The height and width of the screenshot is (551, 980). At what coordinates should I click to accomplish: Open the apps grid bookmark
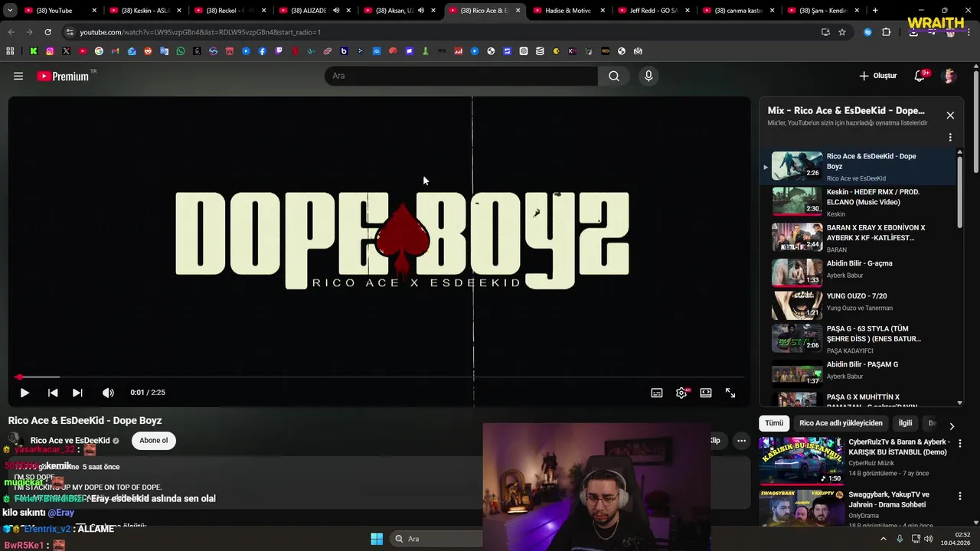10,51
